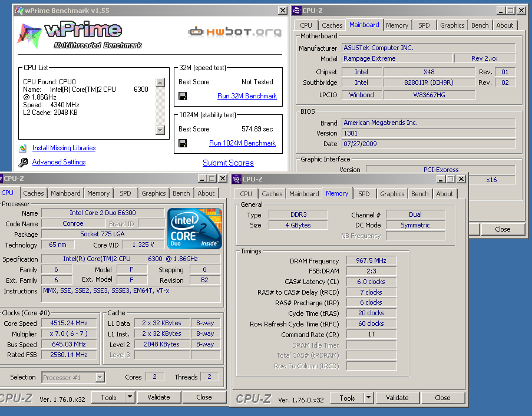Click Validate button in Memory window
This screenshot has width=532, height=416.
click(x=397, y=398)
